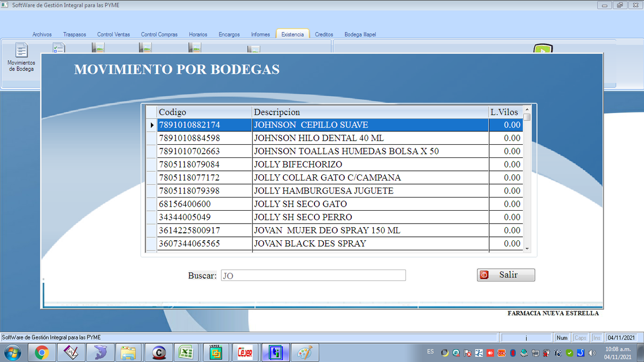644x362 pixels.
Task: Click the red CCH tray icon
Action: (502, 353)
